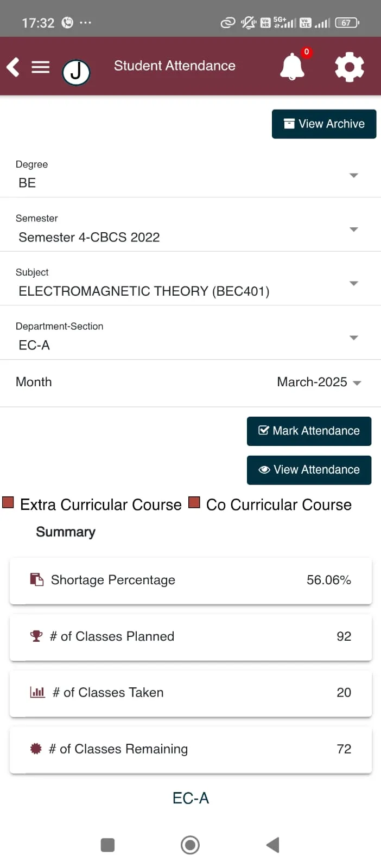Tap the trophy icon for Classes Planned
This screenshot has height=868, width=381.
click(36, 636)
